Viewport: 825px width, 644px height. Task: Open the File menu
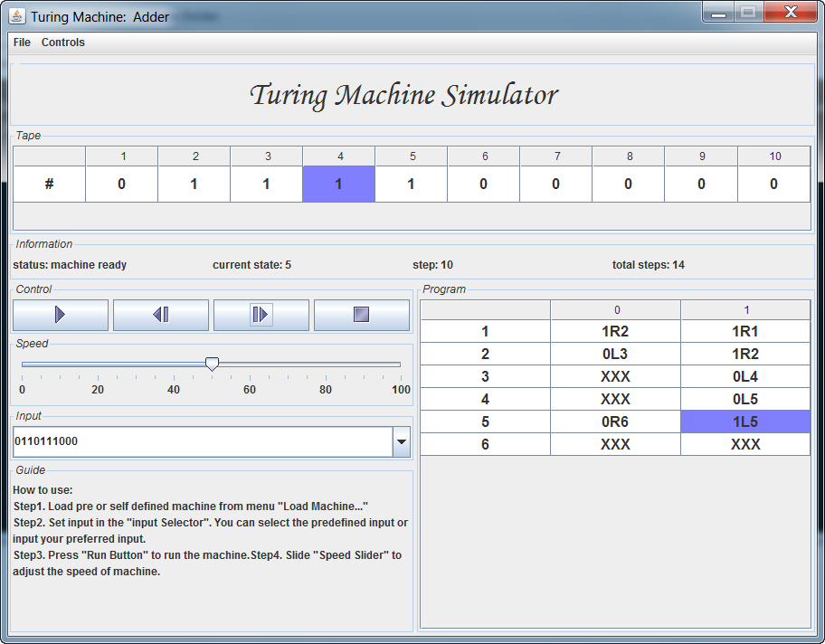click(22, 43)
